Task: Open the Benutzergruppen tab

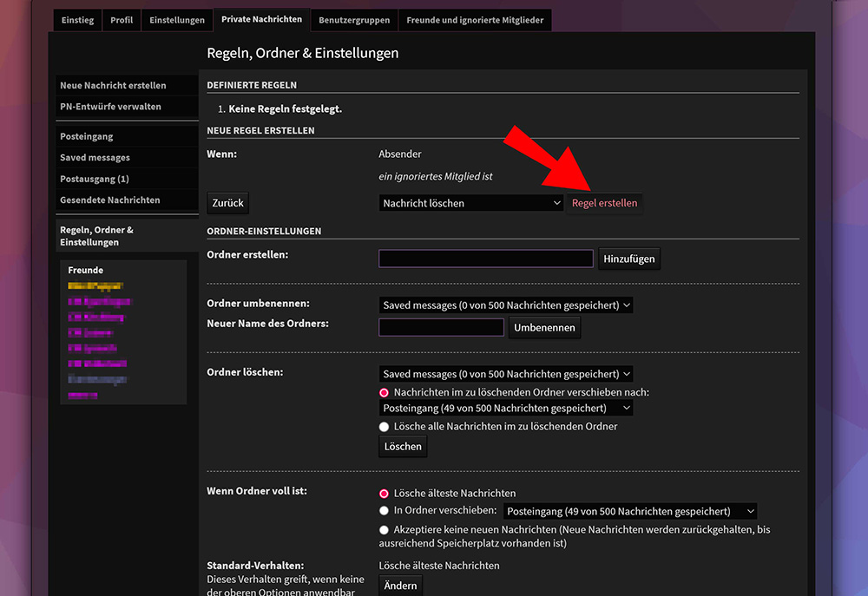Action: tap(354, 20)
